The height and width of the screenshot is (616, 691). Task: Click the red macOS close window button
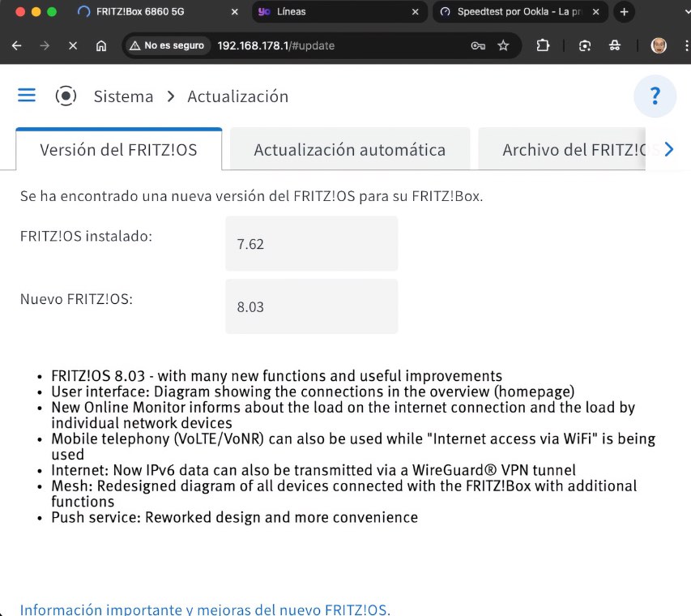tap(20, 12)
